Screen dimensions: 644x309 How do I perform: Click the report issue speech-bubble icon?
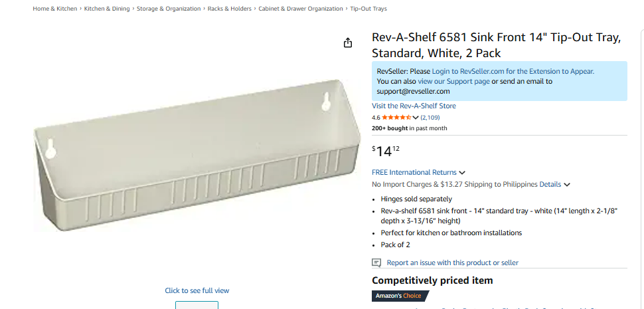pyautogui.click(x=376, y=262)
